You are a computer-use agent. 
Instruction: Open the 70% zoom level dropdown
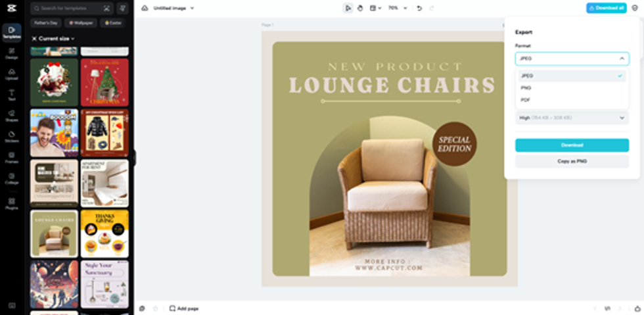click(397, 8)
